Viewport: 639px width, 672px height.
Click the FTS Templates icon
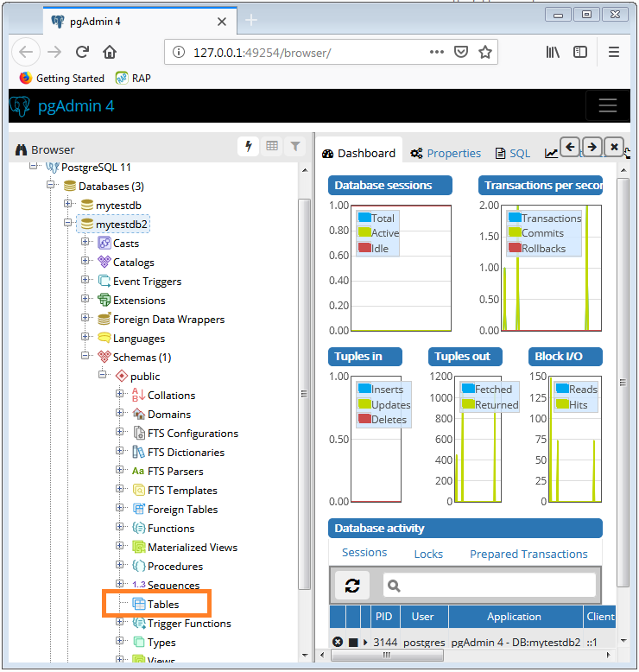click(138, 490)
